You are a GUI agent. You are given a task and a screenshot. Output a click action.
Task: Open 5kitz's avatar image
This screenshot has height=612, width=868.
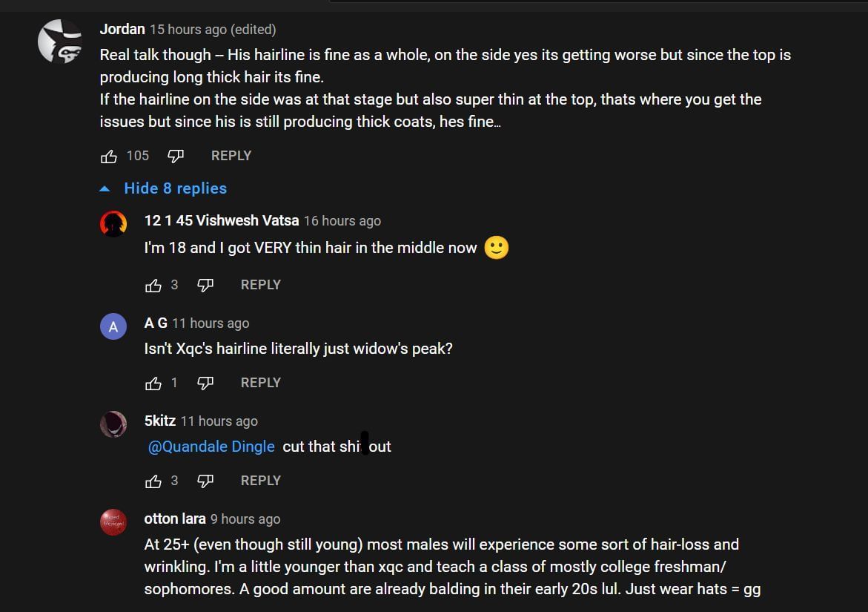click(x=113, y=424)
